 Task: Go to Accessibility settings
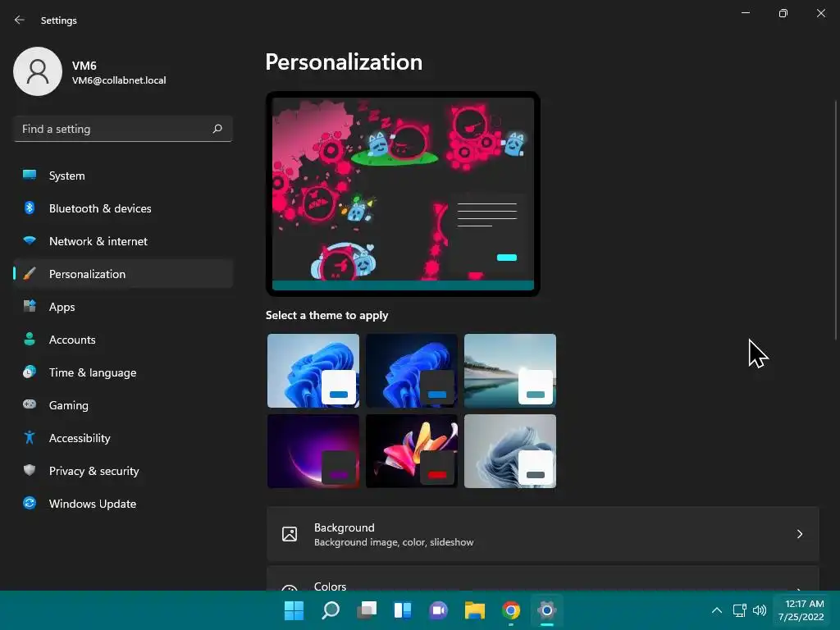[x=123, y=438]
